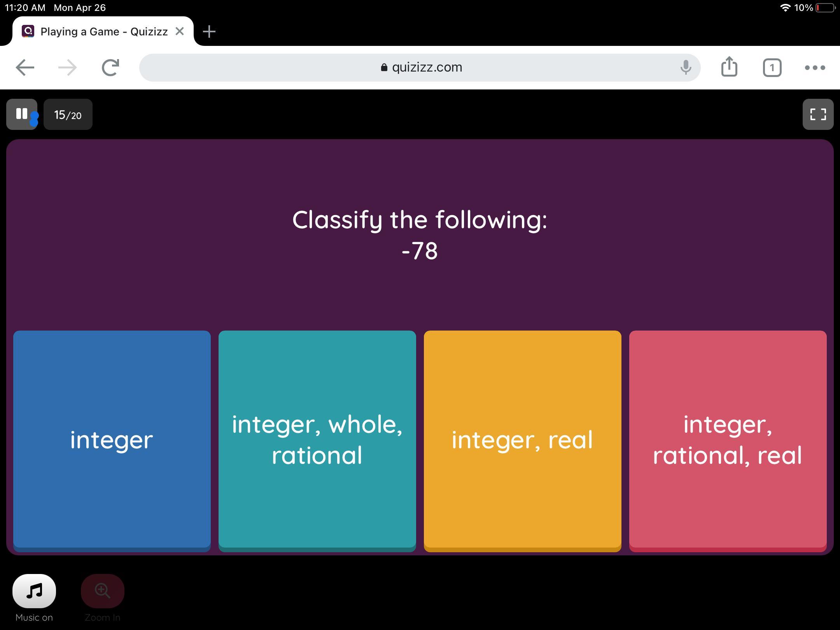Image resolution: width=840 pixels, height=630 pixels.
Task: Open a new browser tab
Action: click(x=209, y=31)
